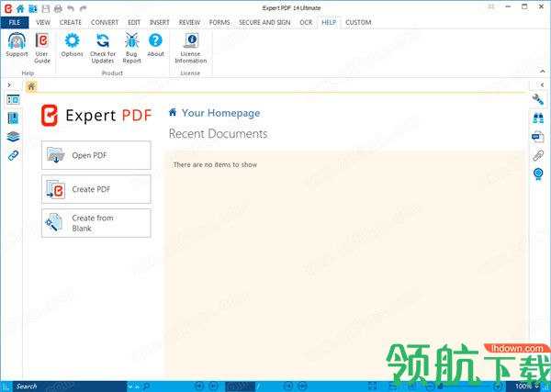Switch to the CONVERT tab
Viewport: 551px width, 392px height.
point(105,22)
